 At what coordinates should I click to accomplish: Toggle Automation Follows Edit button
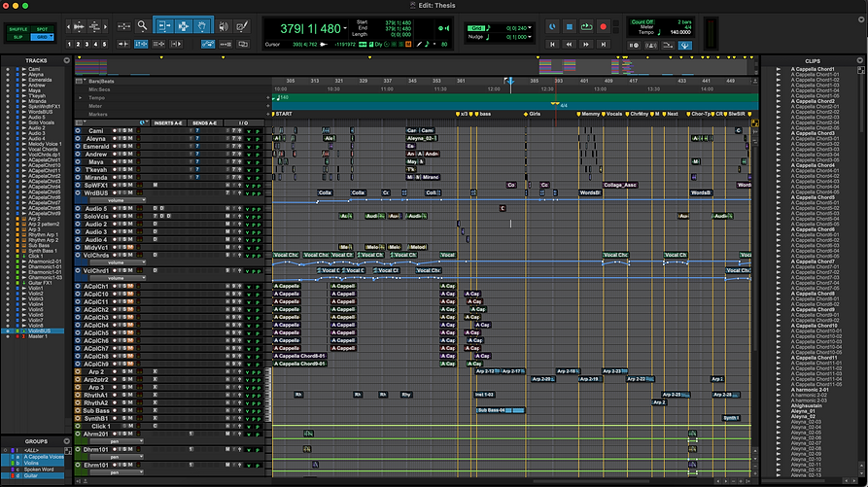pos(208,44)
